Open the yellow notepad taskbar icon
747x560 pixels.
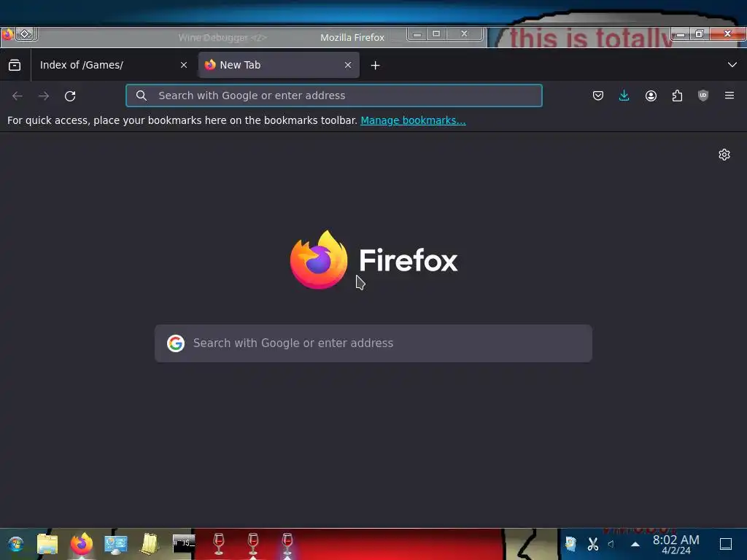(150, 544)
